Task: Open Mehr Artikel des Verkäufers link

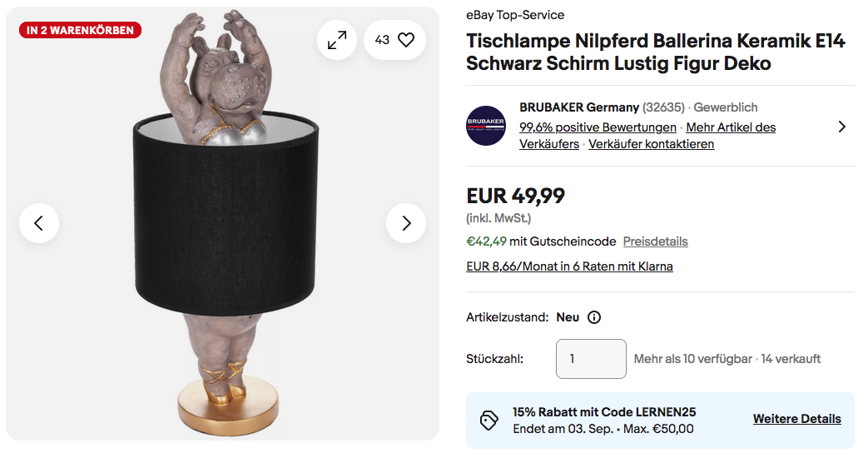Action: pos(731,127)
